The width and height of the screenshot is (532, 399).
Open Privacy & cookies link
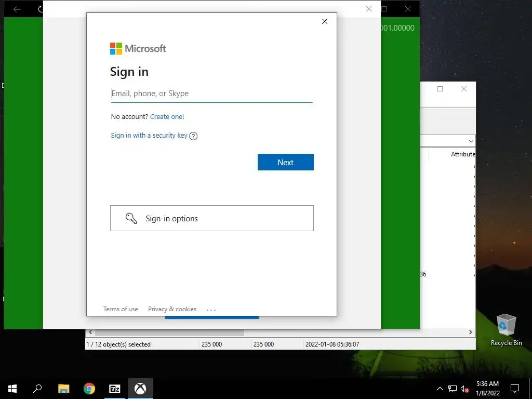172,309
